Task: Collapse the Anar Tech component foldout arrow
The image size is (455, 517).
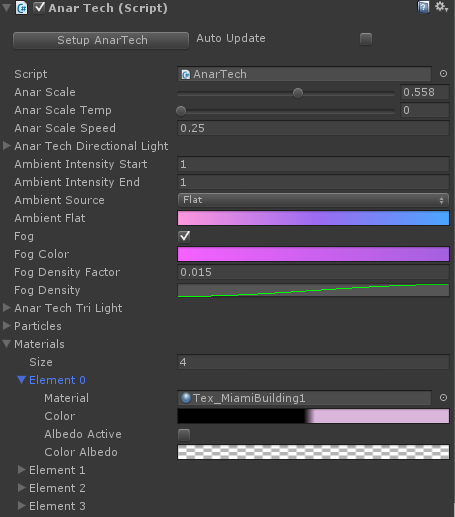Action: [x=6, y=8]
